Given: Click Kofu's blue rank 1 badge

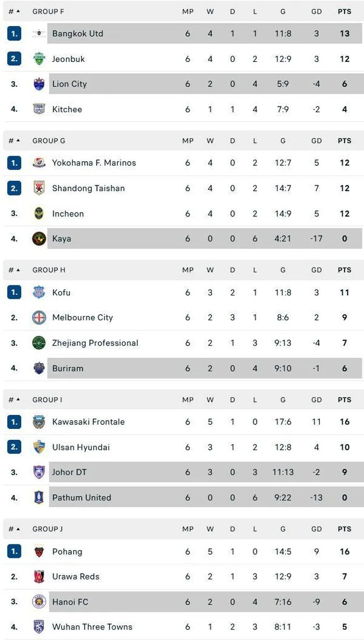Looking at the screenshot, I should point(15,293).
